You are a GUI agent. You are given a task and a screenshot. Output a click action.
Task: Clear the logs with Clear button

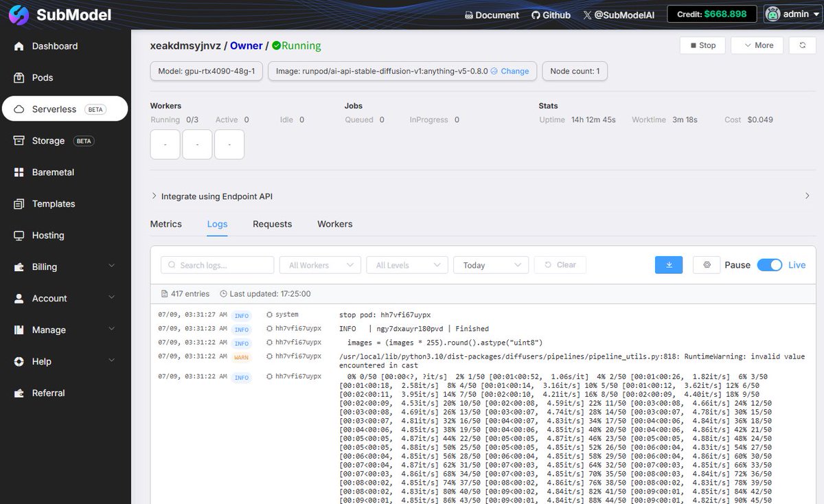tap(560, 265)
